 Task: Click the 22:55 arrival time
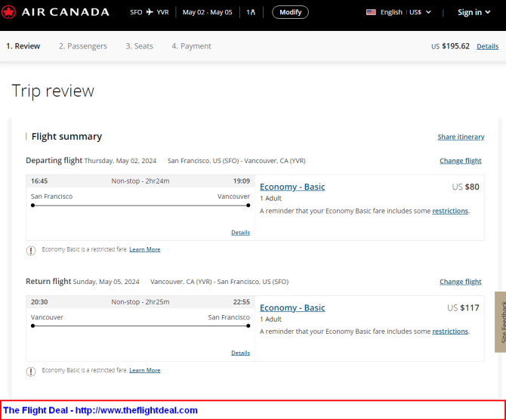(x=242, y=302)
